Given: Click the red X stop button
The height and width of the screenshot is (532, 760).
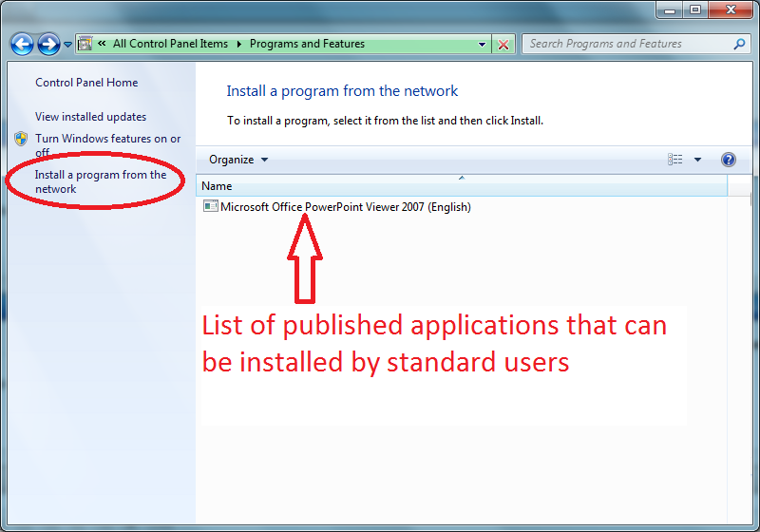Looking at the screenshot, I should tap(503, 45).
